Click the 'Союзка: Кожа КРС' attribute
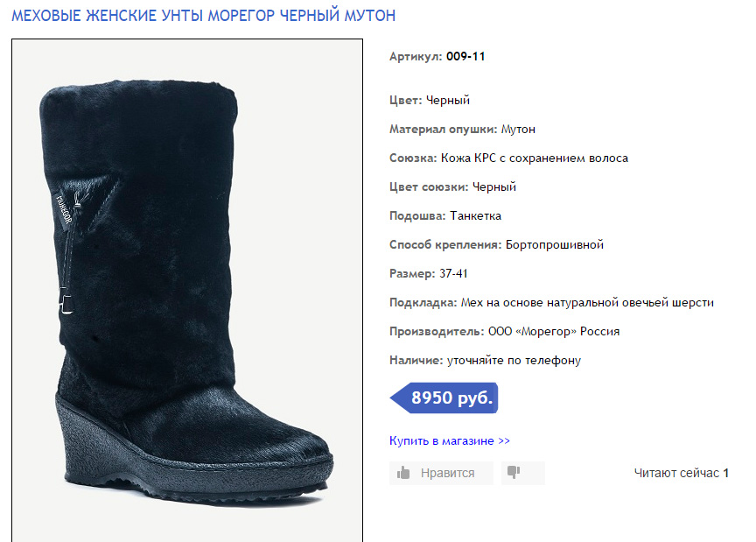756x542 pixels. point(508,158)
